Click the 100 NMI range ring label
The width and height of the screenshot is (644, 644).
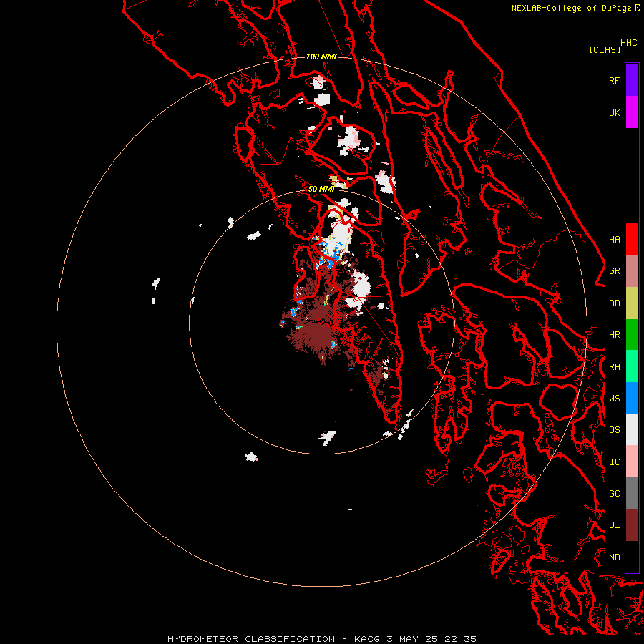[x=321, y=57]
